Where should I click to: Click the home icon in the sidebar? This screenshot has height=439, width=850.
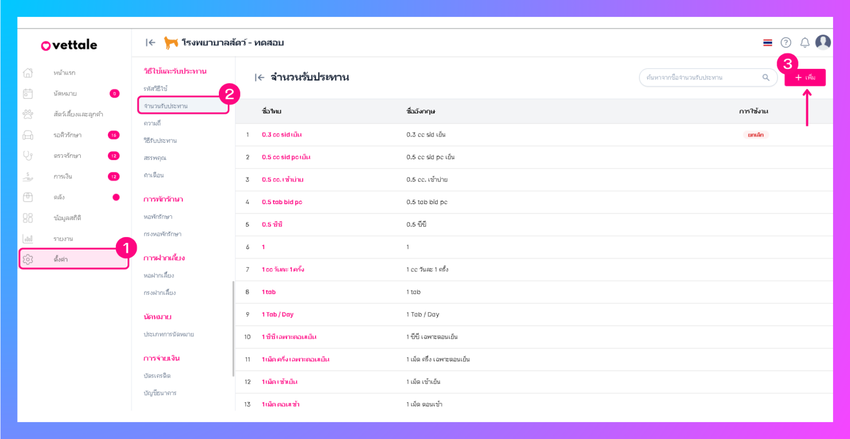point(28,73)
